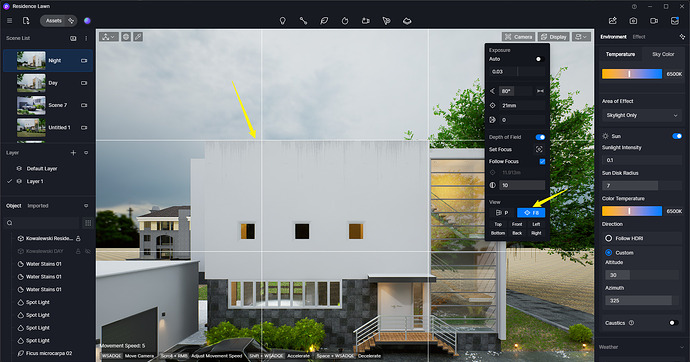
Task: Open the light bulb tool in top toolbar
Action: coord(283,21)
